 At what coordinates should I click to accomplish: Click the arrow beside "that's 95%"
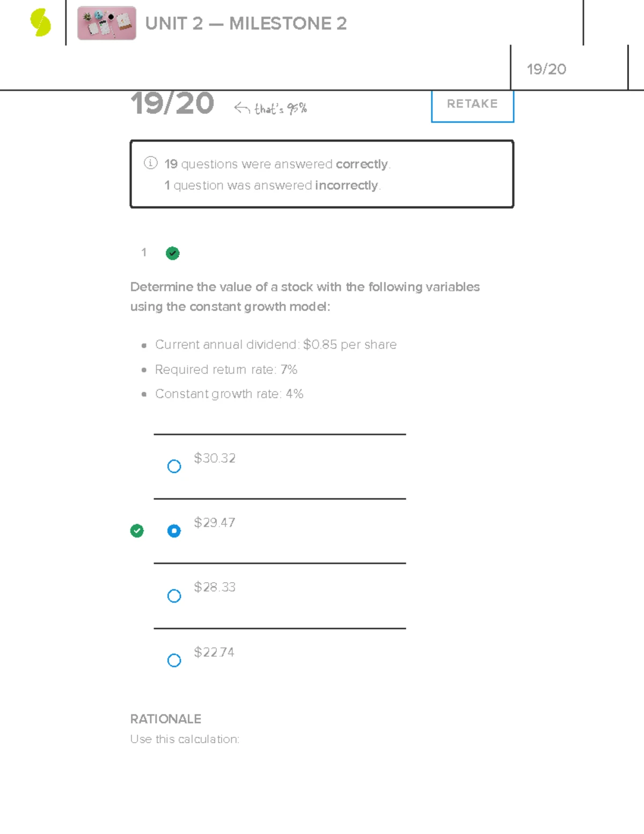coord(241,108)
